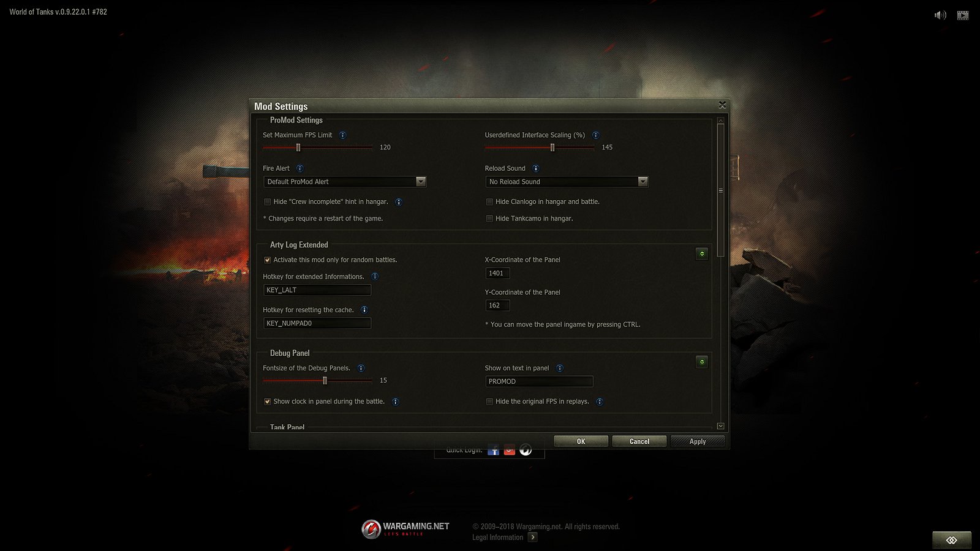The image size is (980, 551).
Task: Click the Cancel button
Action: pyautogui.click(x=639, y=441)
